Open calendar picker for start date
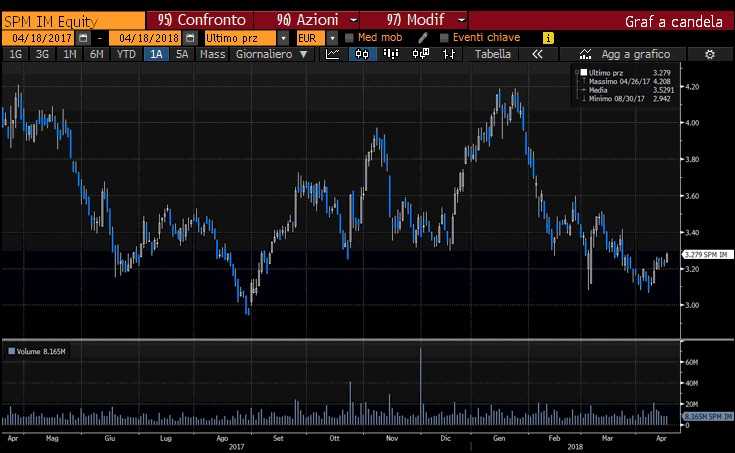Image resolution: width=735 pixels, height=453 pixels. 83,37
